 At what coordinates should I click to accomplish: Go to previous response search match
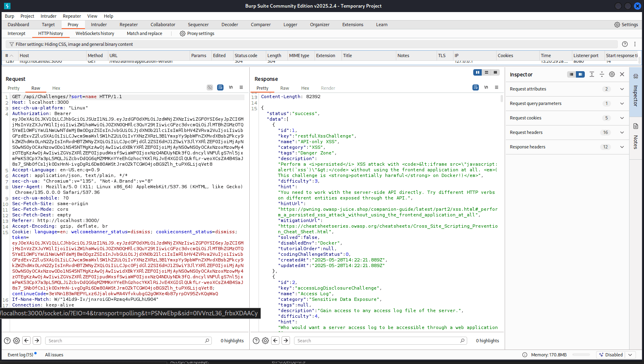275,341
